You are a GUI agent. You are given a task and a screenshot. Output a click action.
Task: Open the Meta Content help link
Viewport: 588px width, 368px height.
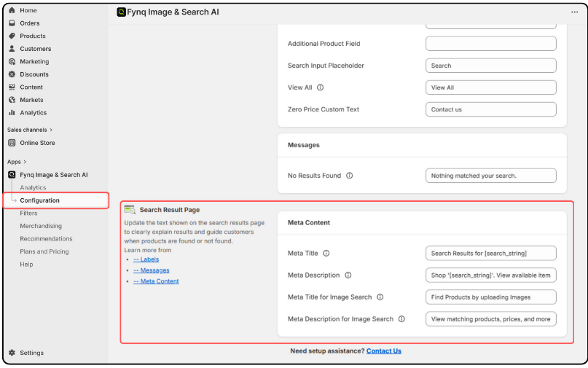point(156,281)
